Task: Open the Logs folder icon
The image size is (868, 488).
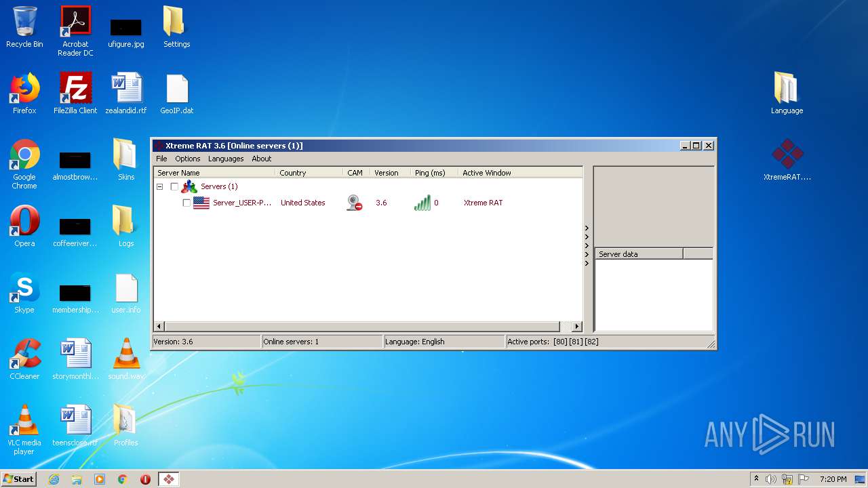Action: click(x=126, y=226)
